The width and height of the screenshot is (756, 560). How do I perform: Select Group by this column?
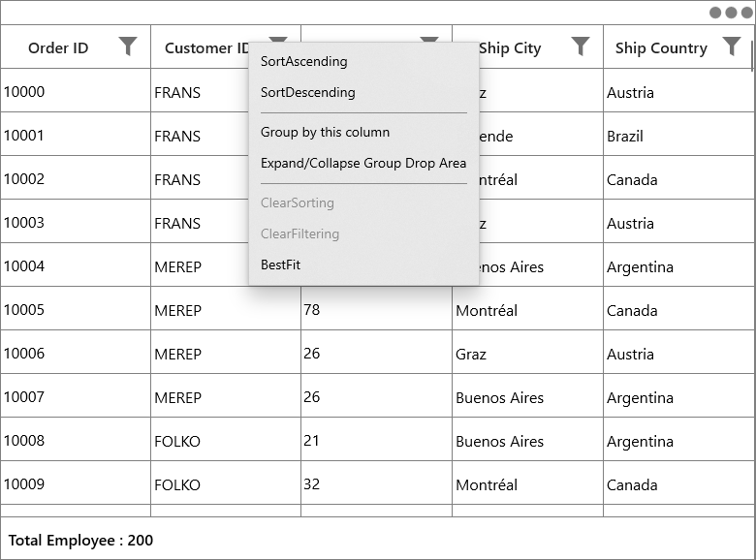coord(363,132)
